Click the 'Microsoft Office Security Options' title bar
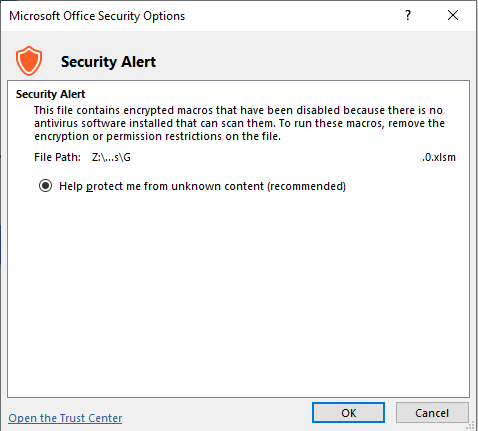This screenshot has height=431, width=478. [97, 16]
